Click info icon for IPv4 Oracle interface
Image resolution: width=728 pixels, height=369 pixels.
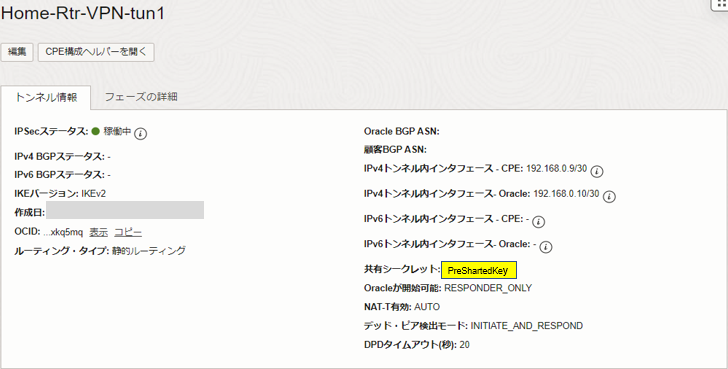(609, 196)
